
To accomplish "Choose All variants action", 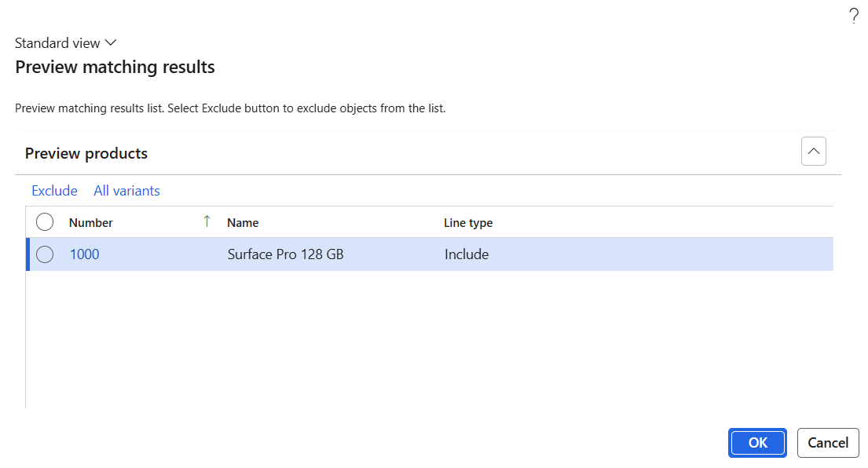I will click(126, 191).
